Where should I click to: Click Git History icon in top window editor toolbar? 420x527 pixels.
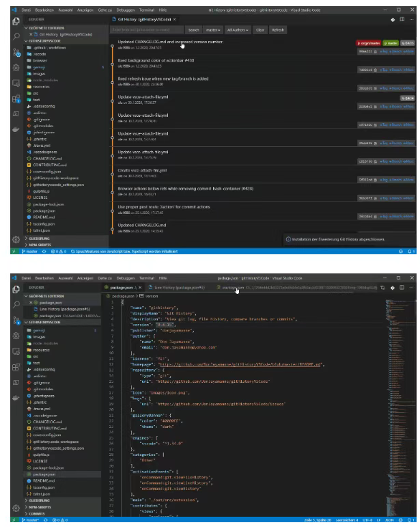coord(393,20)
